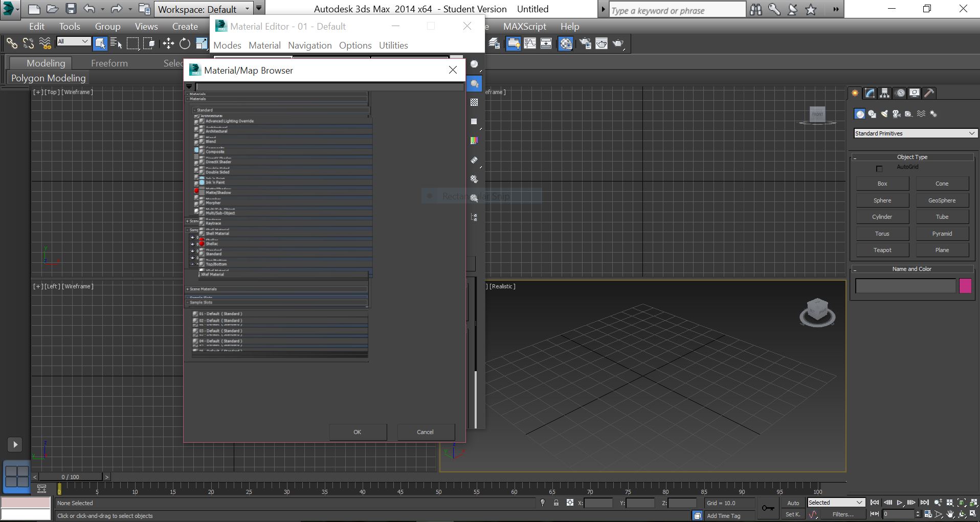Click the object name input field
Screen dimensions: 980x522
(x=905, y=286)
